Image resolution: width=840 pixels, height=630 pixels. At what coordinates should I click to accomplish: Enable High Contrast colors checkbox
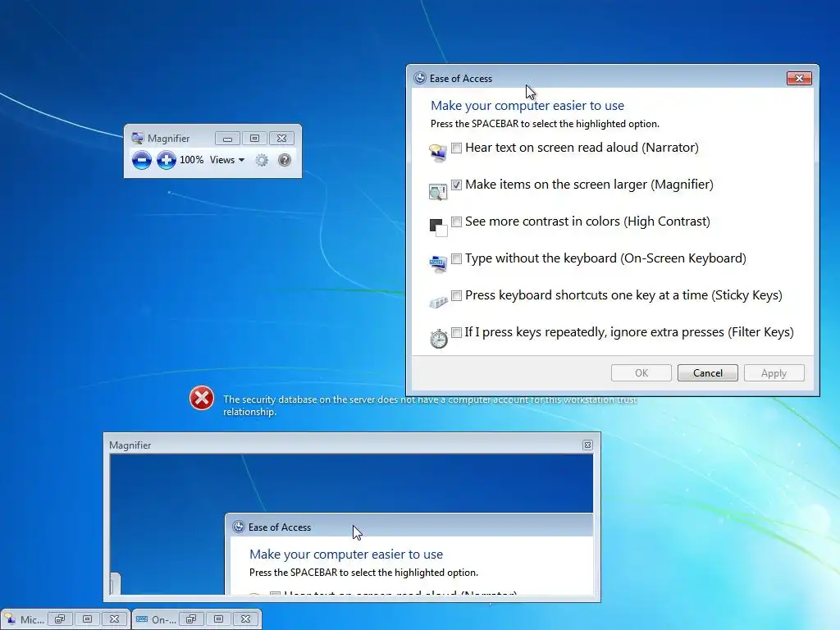456,221
